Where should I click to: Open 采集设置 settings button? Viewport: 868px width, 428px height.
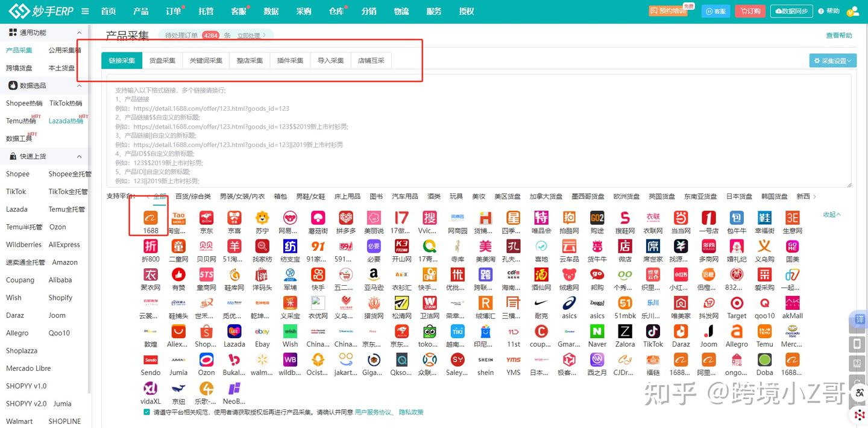(x=832, y=60)
